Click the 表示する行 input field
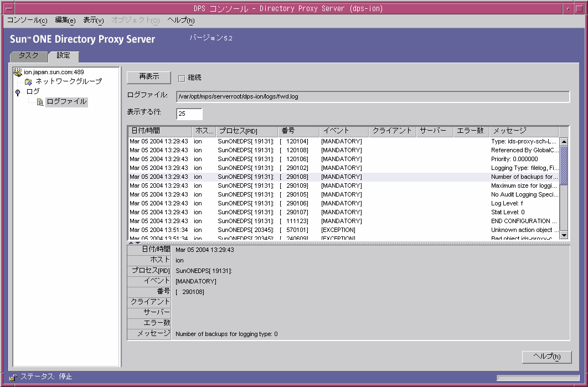This screenshot has height=387, width=588. pos(189,113)
